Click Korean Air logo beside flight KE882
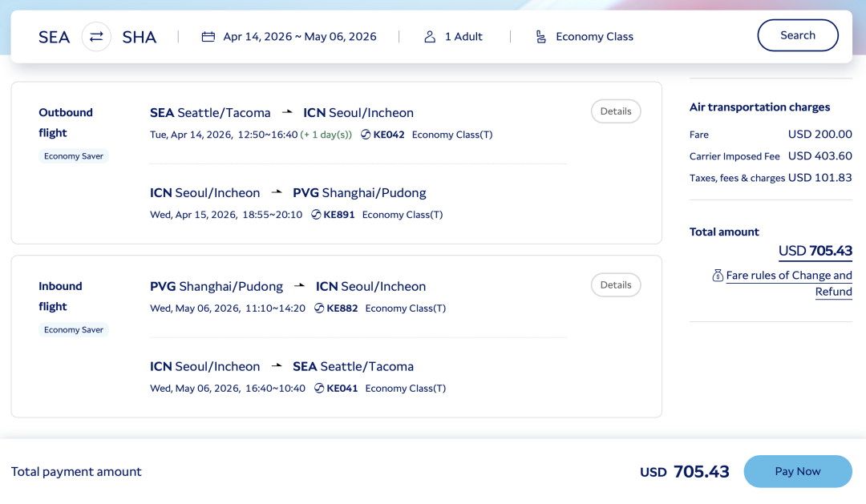Screen dimensions: 866x504 pyautogui.click(x=319, y=308)
